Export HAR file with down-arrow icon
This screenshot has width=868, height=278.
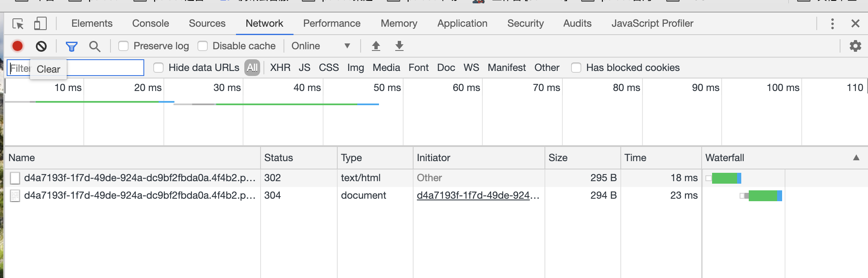(399, 46)
